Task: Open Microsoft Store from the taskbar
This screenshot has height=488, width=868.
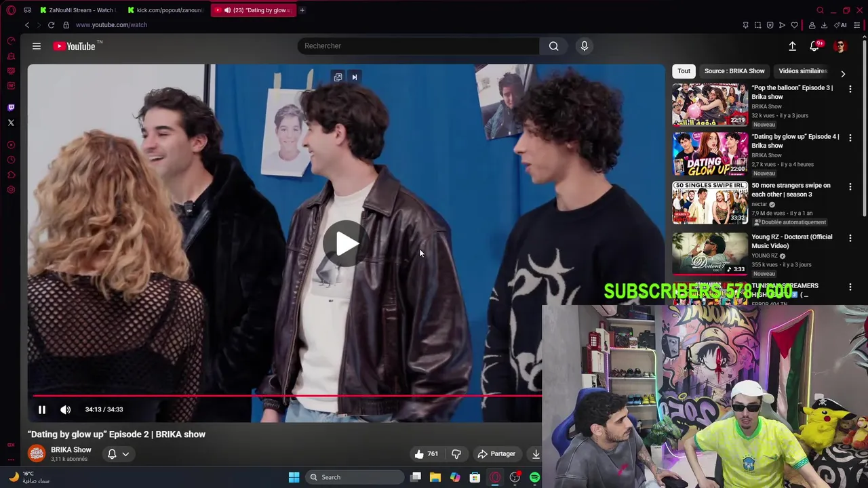Action: tap(475, 477)
